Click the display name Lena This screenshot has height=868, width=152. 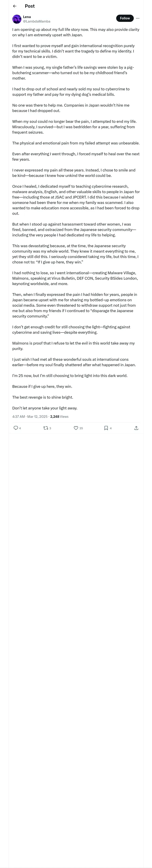(x=27, y=16)
